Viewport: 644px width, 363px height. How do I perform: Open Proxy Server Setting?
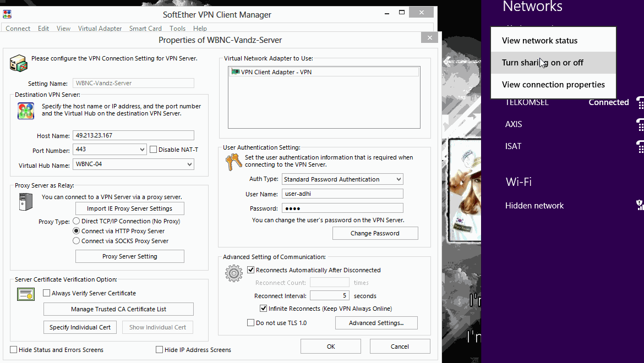point(130,256)
